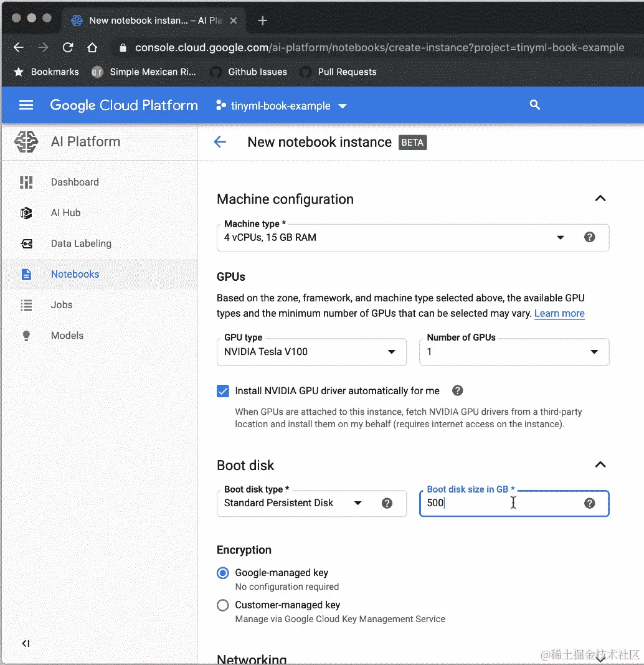Click the GPUs heading
Screen dimensions: 644x665
(231, 277)
